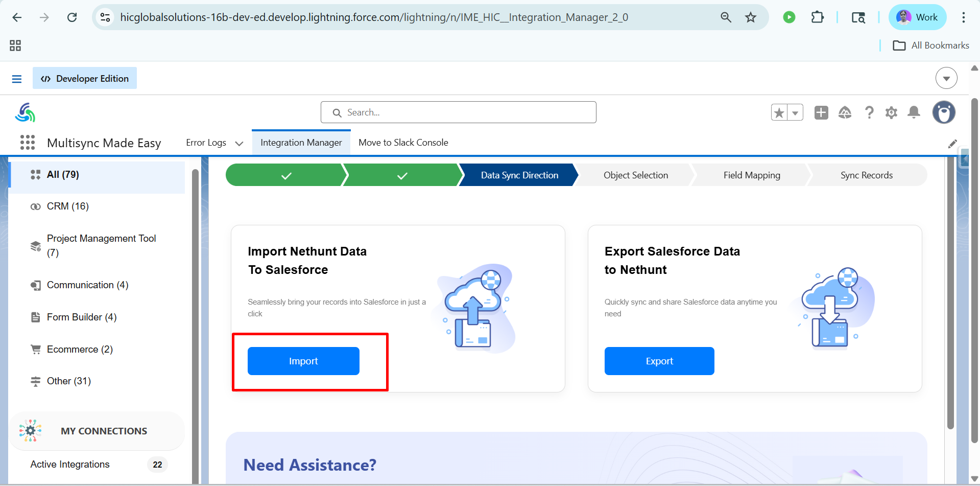Jump to the Sync Records step
Viewport: 980px width, 486px height.
tap(867, 175)
